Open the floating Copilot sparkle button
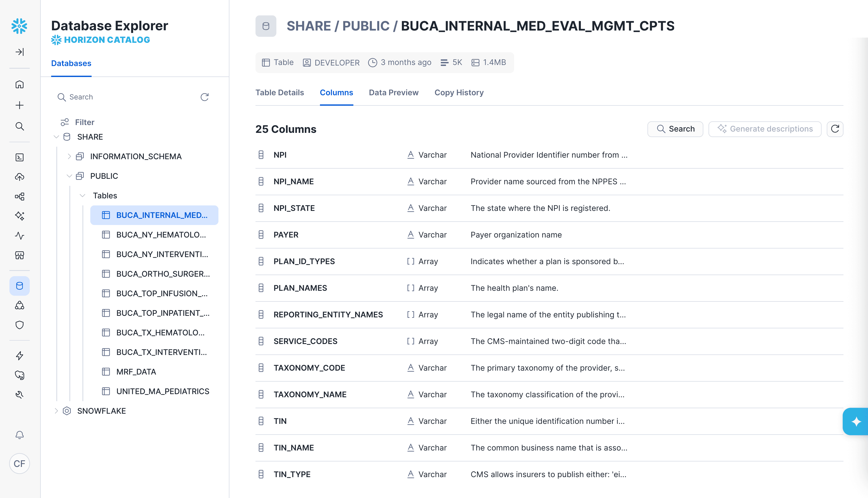 click(x=856, y=421)
